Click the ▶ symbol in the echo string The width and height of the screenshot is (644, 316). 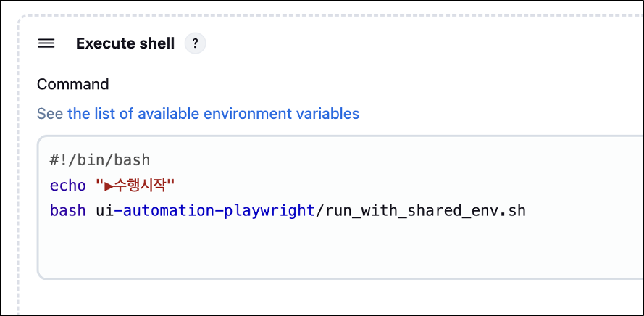109,186
